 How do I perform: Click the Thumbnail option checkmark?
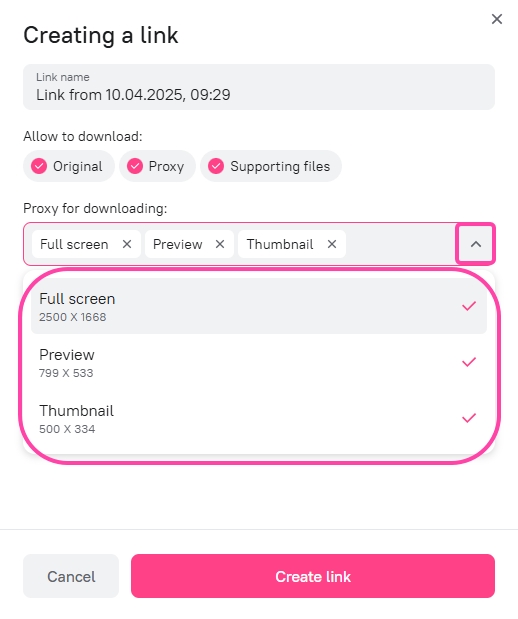tap(469, 418)
